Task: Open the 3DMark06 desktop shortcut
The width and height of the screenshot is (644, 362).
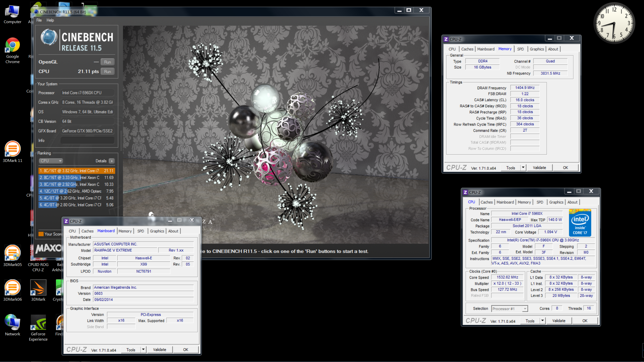Action: tap(12, 290)
